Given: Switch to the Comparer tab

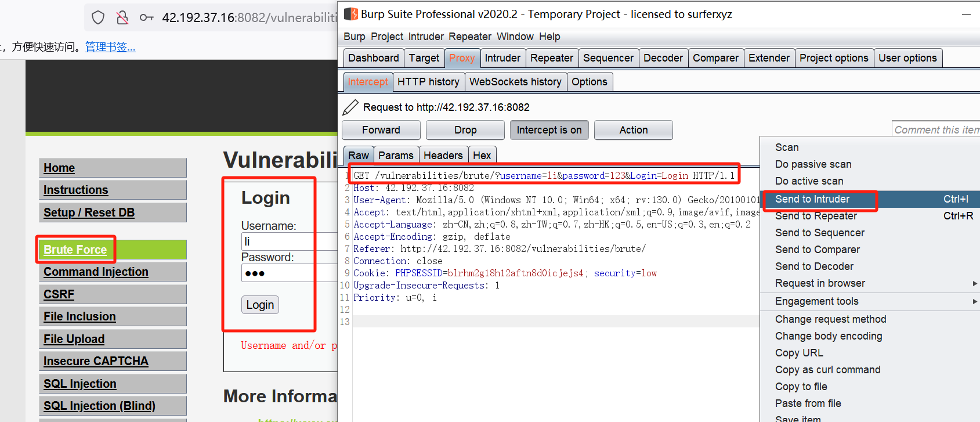Looking at the screenshot, I should pos(716,58).
